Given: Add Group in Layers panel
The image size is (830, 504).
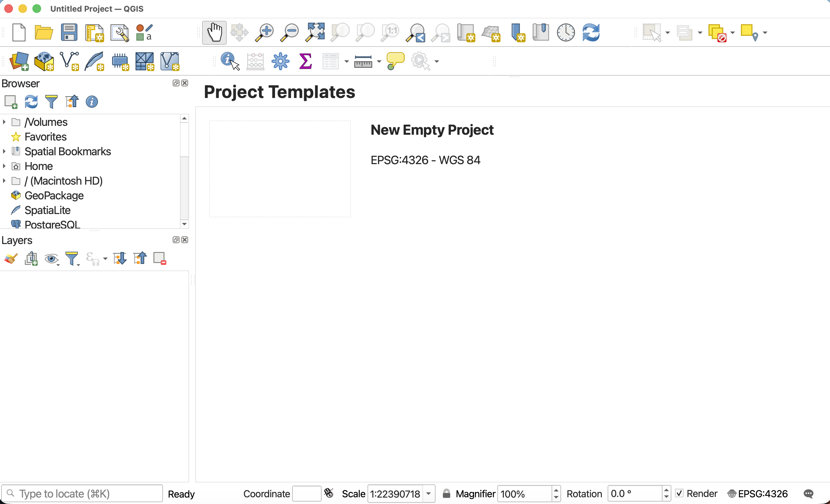Looking at the screenshot, I should tap(31, 259).
